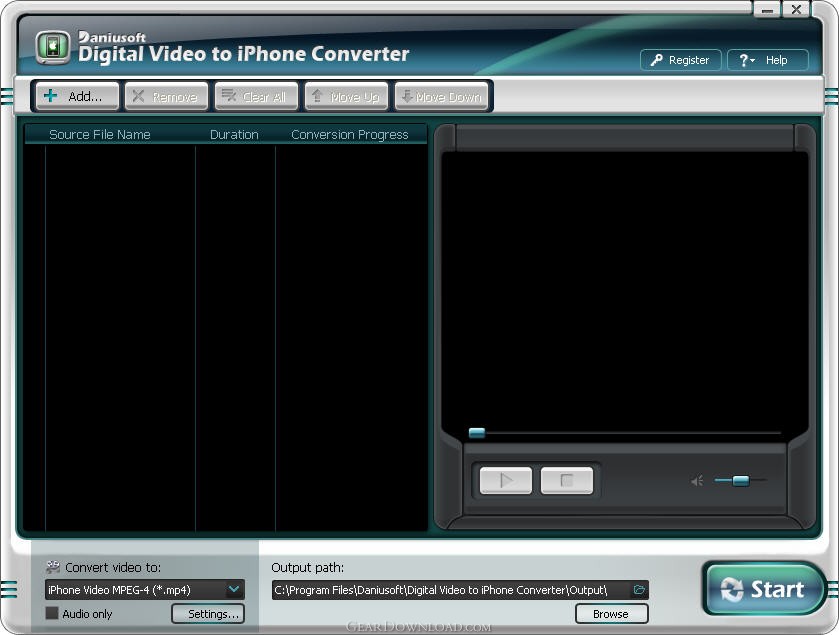This screenshot has height=635, width=839.
Task: Click the Clear All toolbar button
Action: [256, 96]
